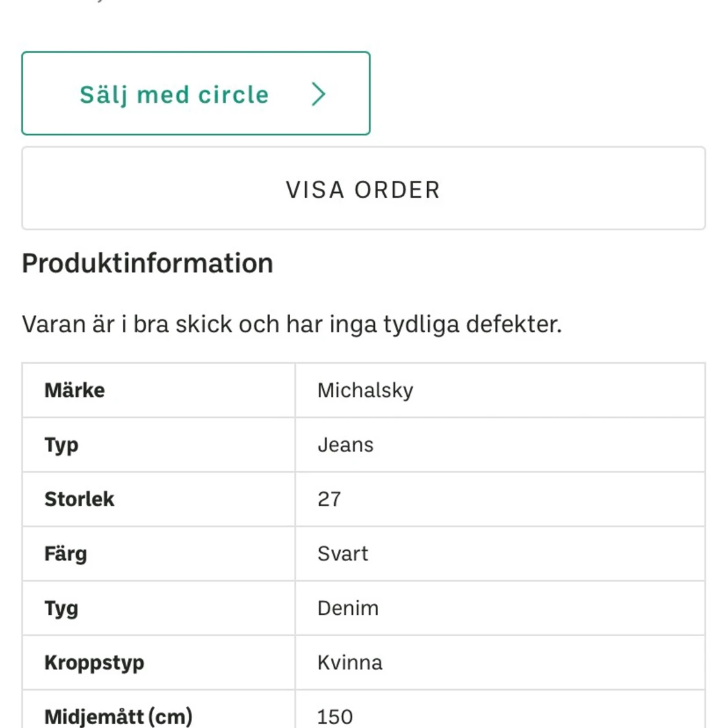Select the Typ row labeled Jeans
The width and height of the screenshot is (727, 728).
click(363, 444)
